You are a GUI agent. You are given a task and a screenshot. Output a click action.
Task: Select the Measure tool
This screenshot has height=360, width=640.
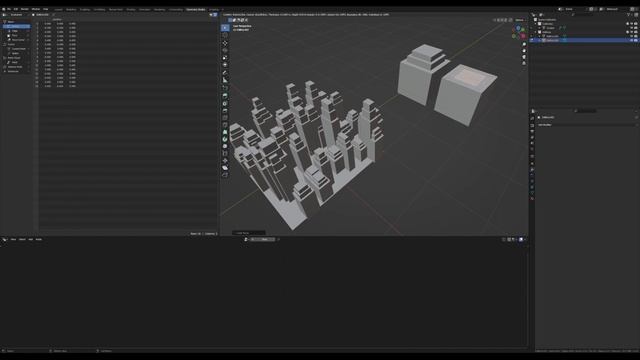point(225,80)
